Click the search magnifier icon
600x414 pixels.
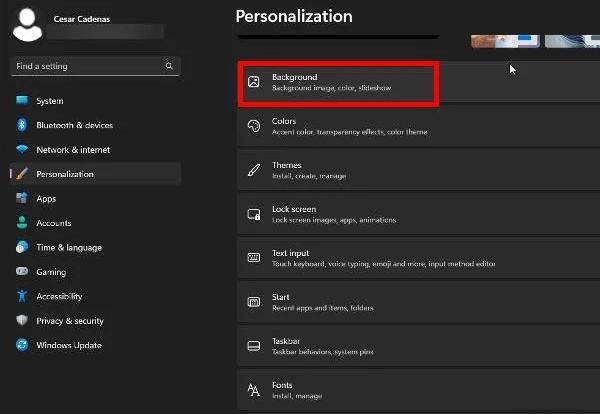[169, 66]
